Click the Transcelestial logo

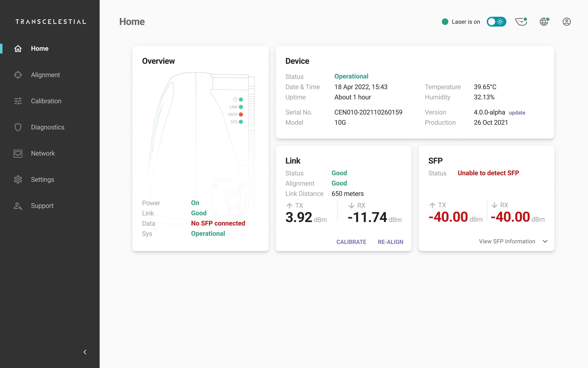tap(51, 22)
